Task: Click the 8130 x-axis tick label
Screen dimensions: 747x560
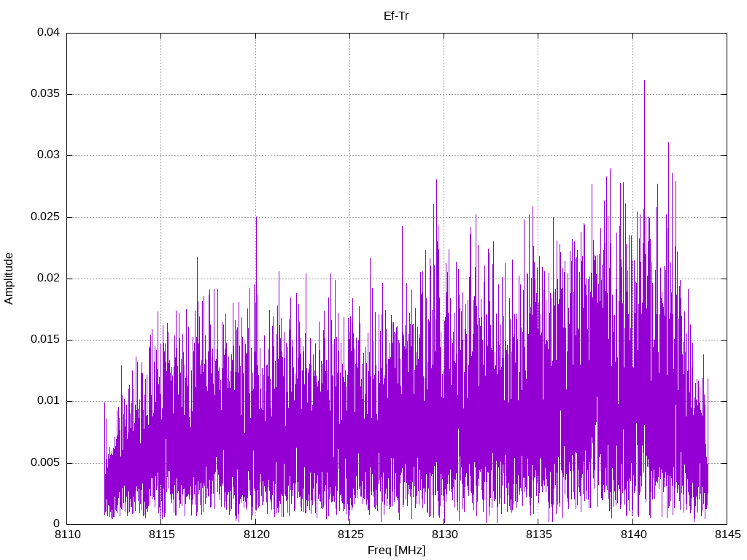Action: (x=445, y=534)
